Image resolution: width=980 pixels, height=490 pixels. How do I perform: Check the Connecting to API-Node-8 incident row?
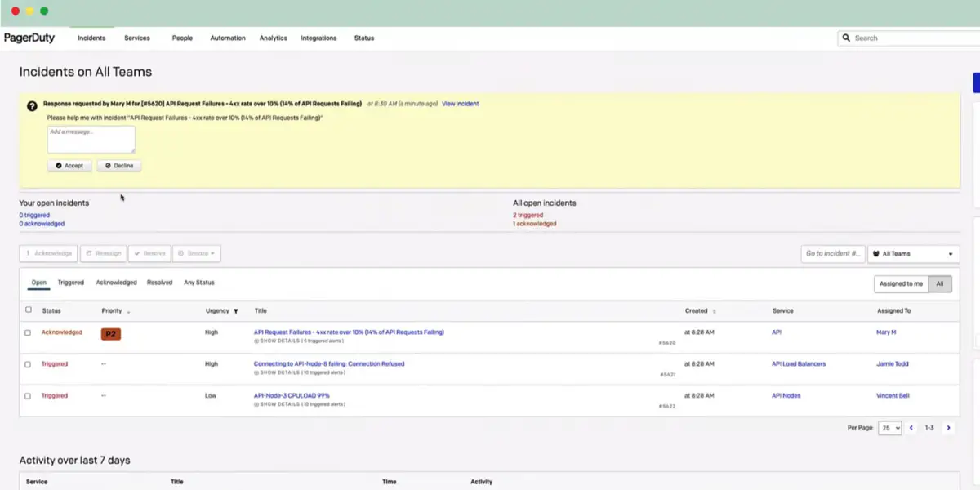click(28, 364)
